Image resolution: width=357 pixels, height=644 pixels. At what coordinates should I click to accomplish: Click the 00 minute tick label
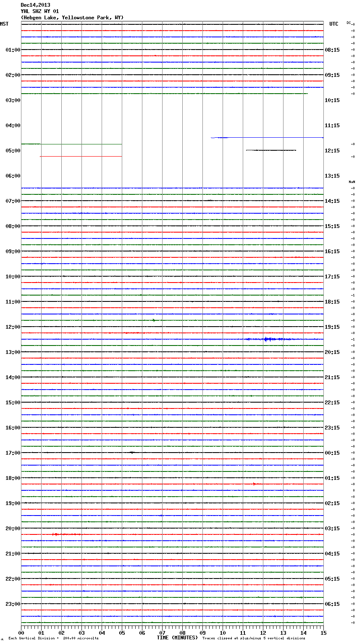pyautogui.click(x=21, y=633)
